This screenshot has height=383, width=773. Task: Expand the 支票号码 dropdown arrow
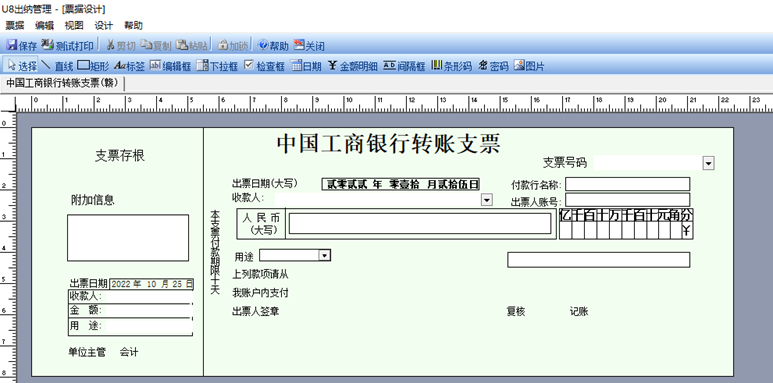click(x=708, y=163)
